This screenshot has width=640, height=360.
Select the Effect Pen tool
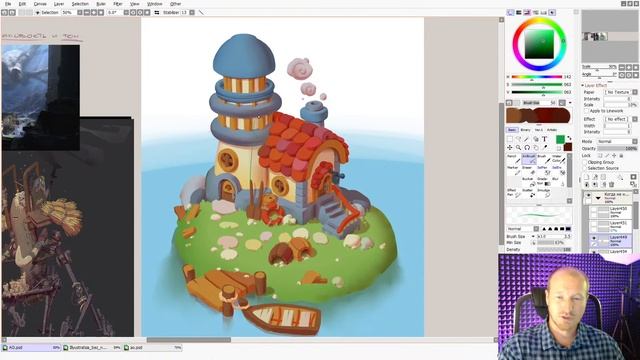point(513,193)
